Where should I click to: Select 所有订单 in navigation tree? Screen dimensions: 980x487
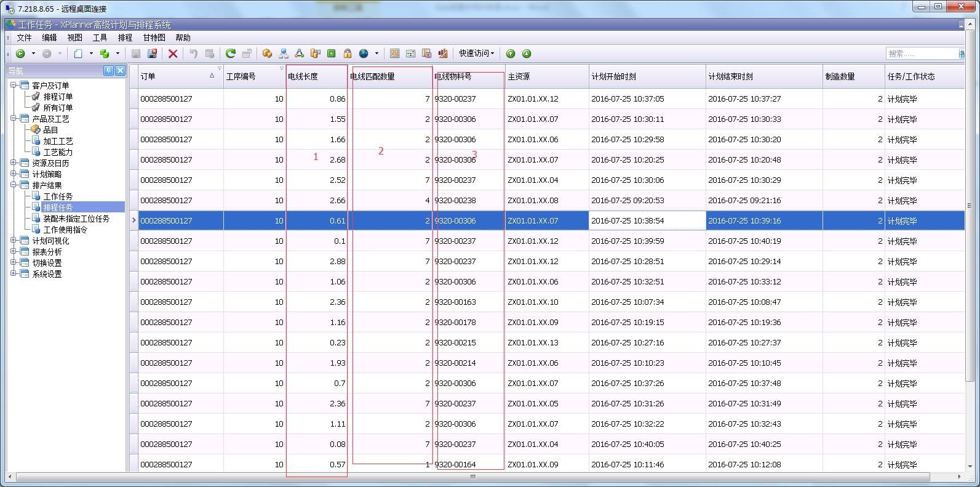pos(58,108)
